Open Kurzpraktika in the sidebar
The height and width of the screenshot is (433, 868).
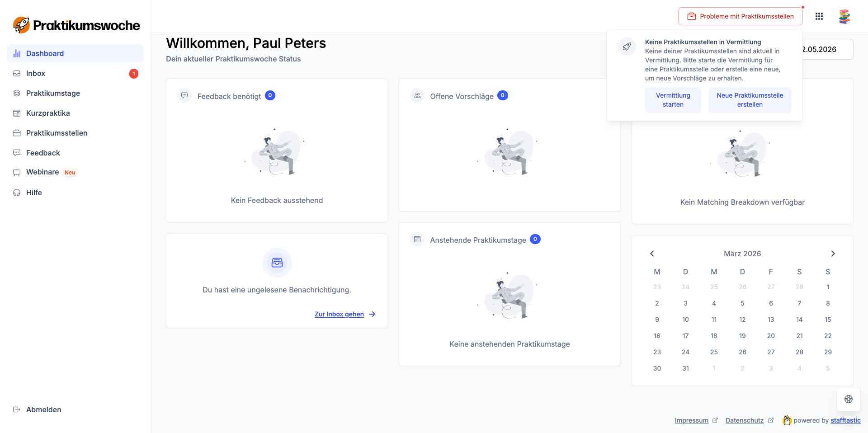tap(48, 113)
